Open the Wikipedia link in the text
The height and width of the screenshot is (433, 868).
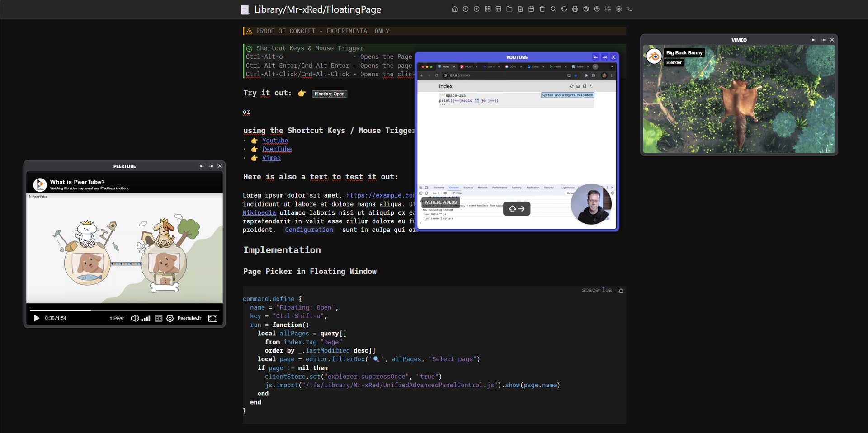[x=259, y=212]
